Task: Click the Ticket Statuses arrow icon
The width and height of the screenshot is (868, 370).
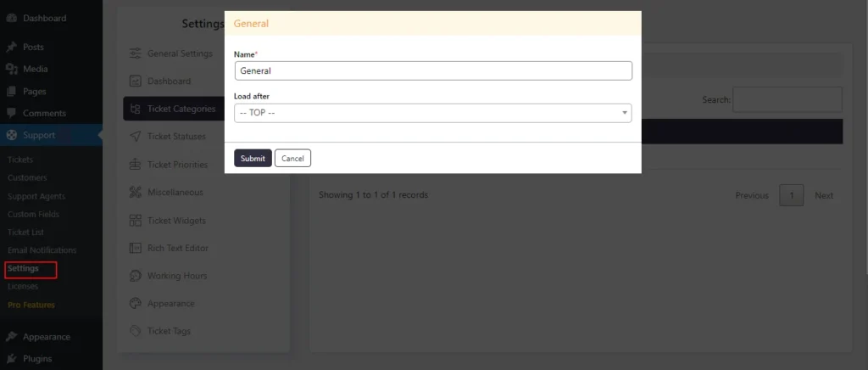Action: 135,137
